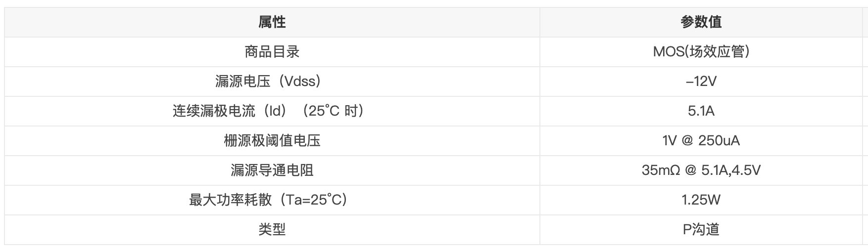Image resolution: width=868 pixels, height=251 pixels.
Task: Select the 漏源电压（Vdss）attribute cell
Action: pyautogui.click(x=272, y=82)
